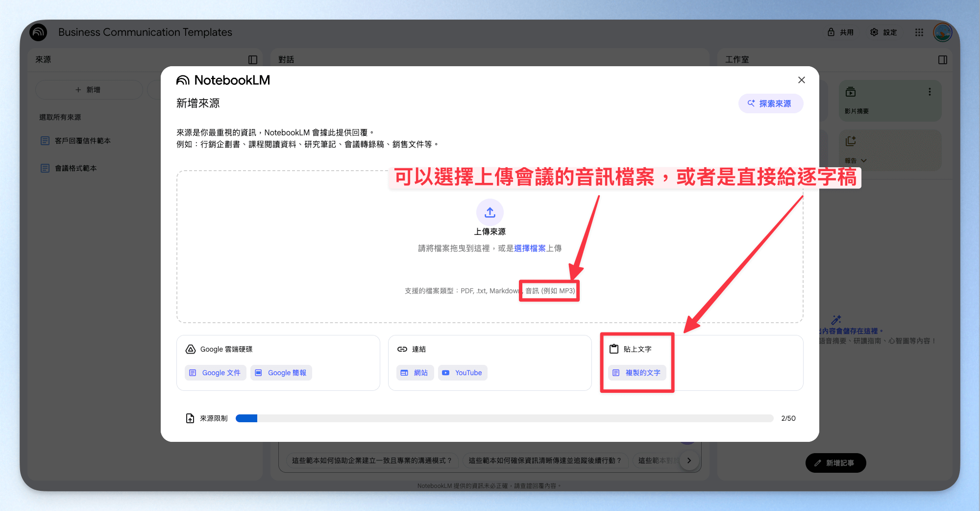Select 複製的文字 paste option
The height and width of the screenshot is (511, 980).
(x=637, y=373)
